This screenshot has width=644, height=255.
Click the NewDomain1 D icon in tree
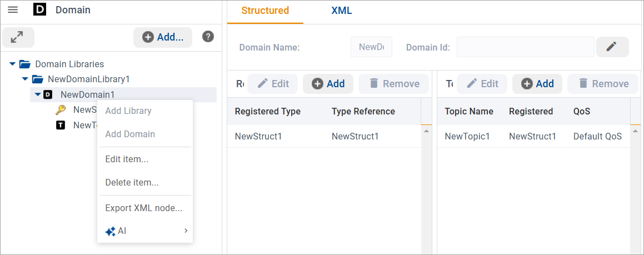[48, 95]
